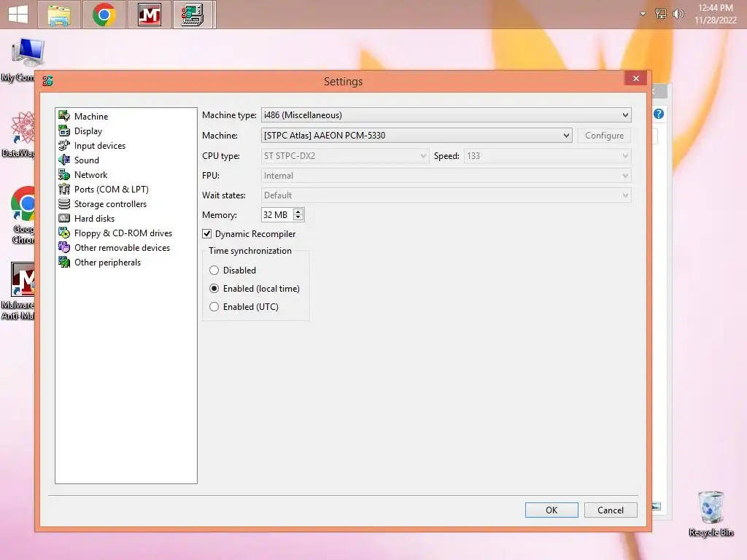747x560 pixels.
Task: Click the OK button
Action: [551, 510]
